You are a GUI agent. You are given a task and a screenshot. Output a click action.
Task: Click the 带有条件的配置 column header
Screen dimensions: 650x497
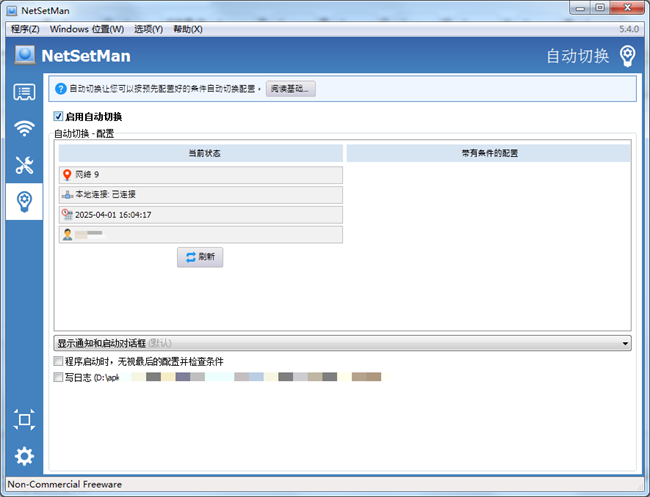point(489,153)
